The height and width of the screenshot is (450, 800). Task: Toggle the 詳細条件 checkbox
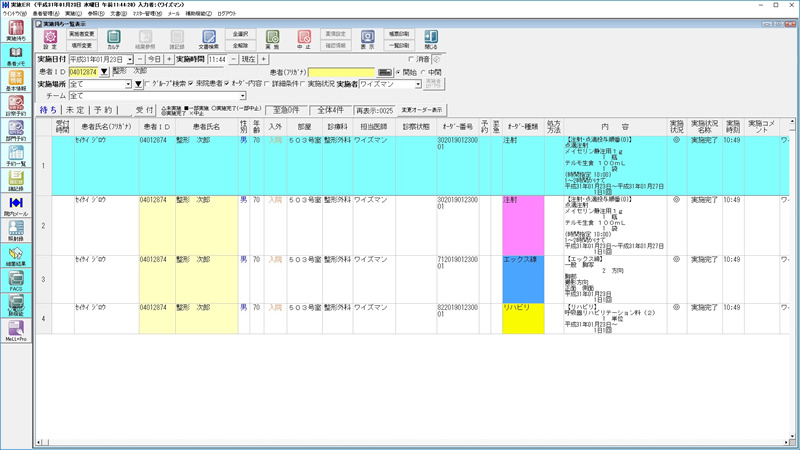pos(267,84)
